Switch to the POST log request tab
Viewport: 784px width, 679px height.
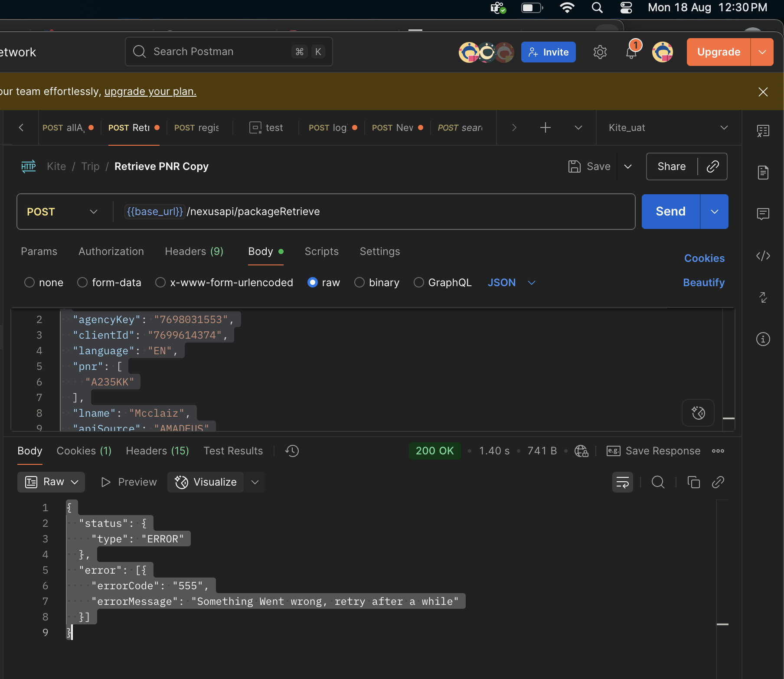tap(333, 127)
